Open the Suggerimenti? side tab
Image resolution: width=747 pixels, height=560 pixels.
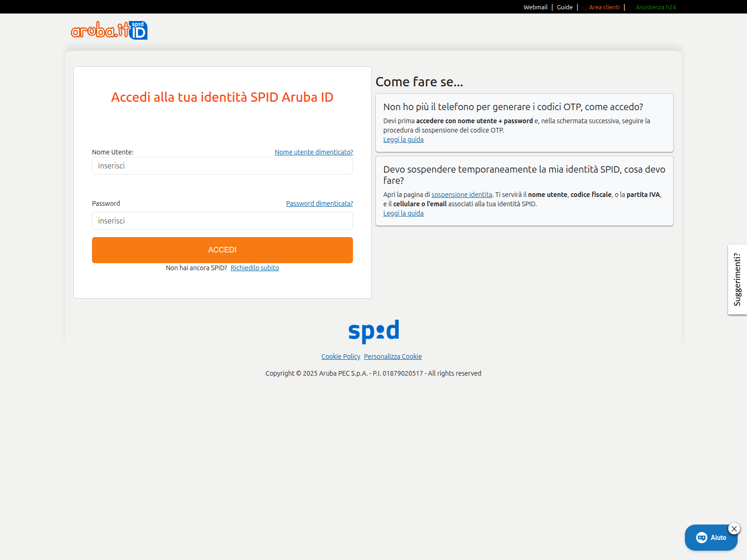pos(737,280)
